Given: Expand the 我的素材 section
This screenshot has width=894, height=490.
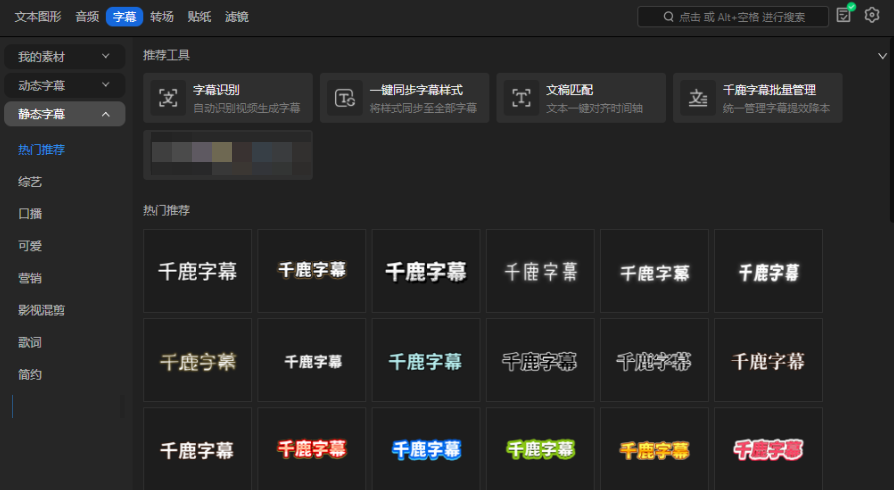Looking at the screenshot, I should 106,56.
